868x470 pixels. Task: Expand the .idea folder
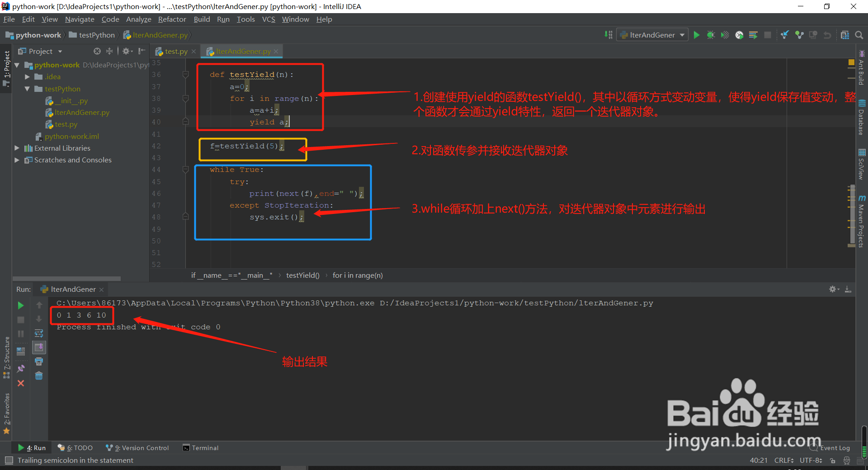click(27, 77)
